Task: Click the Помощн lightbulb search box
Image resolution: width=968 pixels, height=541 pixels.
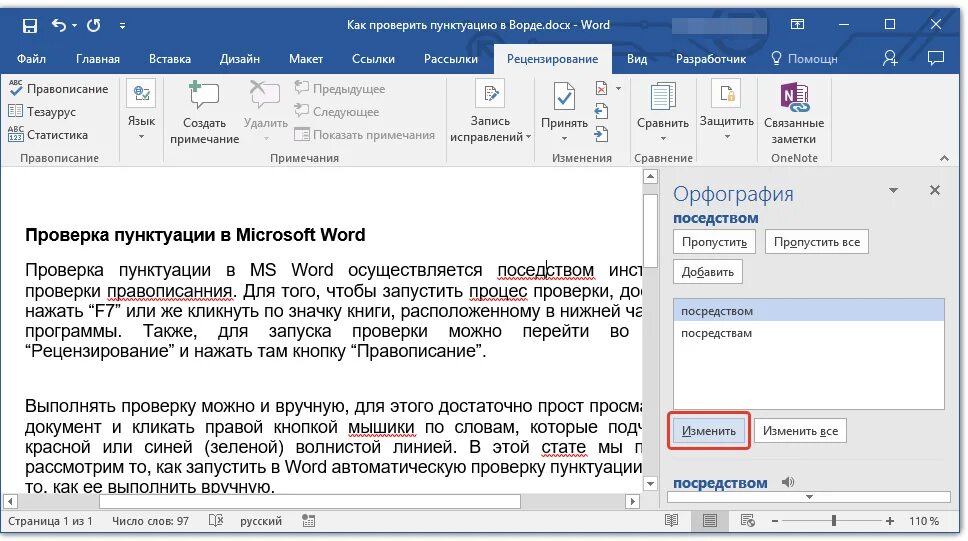Action: [804, 59]
